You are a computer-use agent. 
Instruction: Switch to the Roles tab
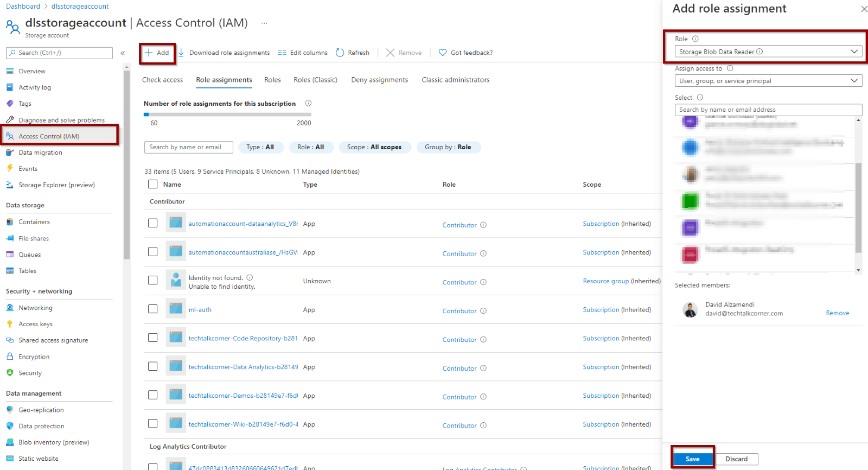pyautogui.click(x=272, y=80)
